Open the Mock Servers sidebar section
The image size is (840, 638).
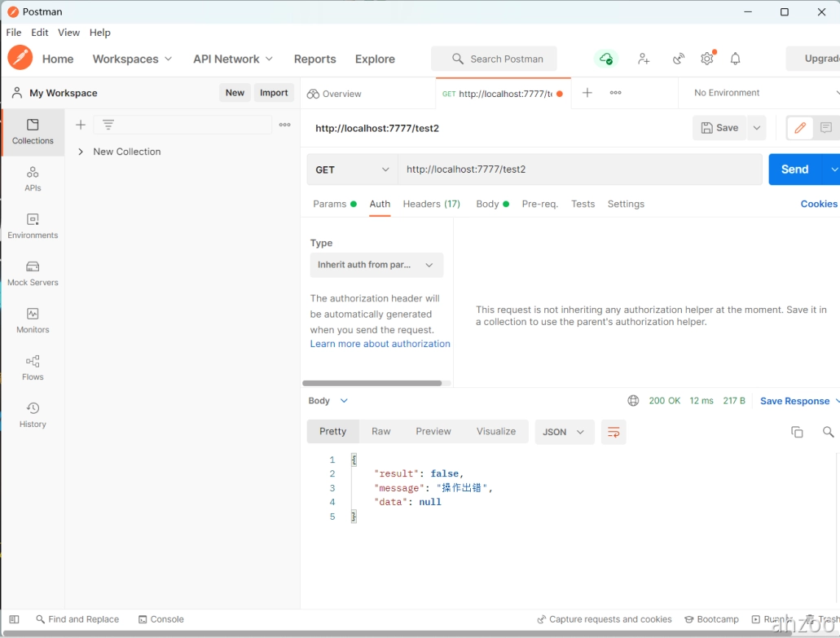click(x=33, y=273)
